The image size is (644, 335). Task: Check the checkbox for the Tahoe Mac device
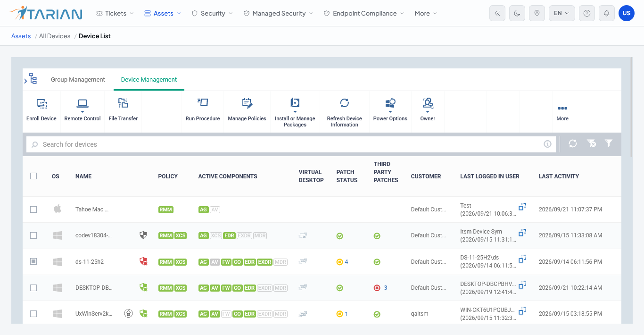click(33, 209)
